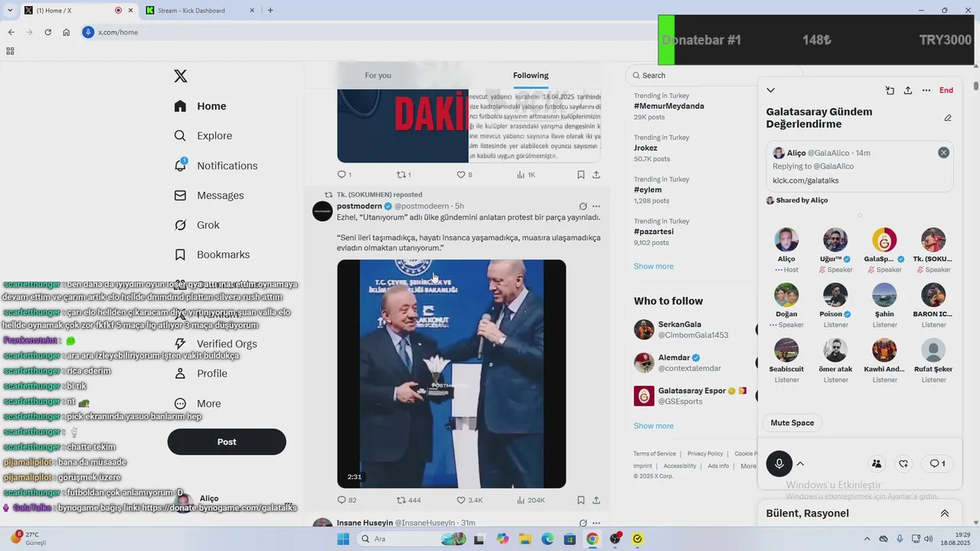
Task: Open Space reaction heart icon
Action: point(904,463)
